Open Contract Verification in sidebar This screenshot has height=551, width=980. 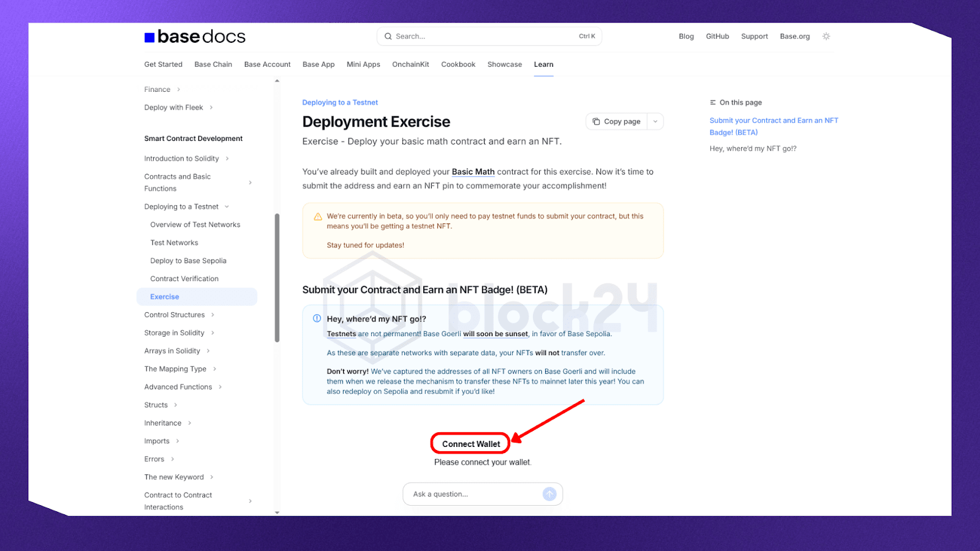coord(184,279)
